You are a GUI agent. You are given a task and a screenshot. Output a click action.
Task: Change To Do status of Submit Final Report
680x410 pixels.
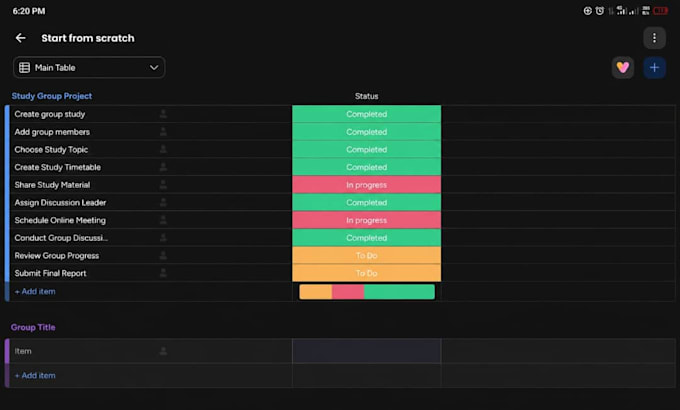366,273
